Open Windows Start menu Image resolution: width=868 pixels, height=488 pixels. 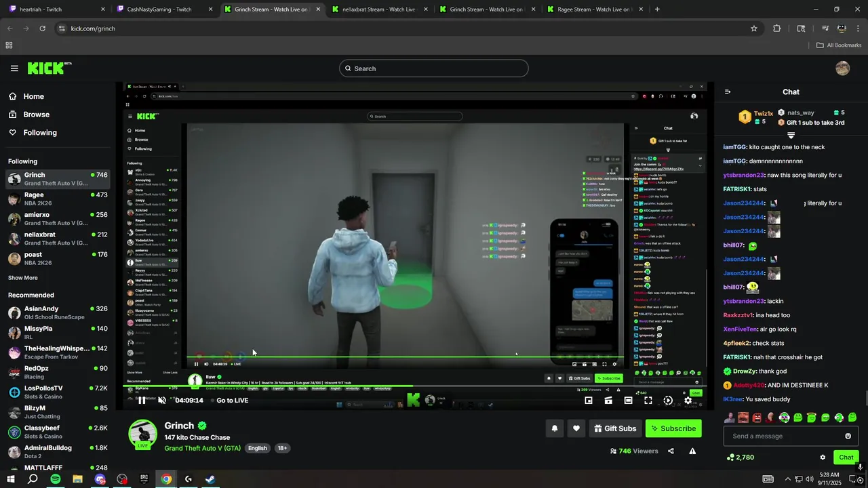[11, 479]
